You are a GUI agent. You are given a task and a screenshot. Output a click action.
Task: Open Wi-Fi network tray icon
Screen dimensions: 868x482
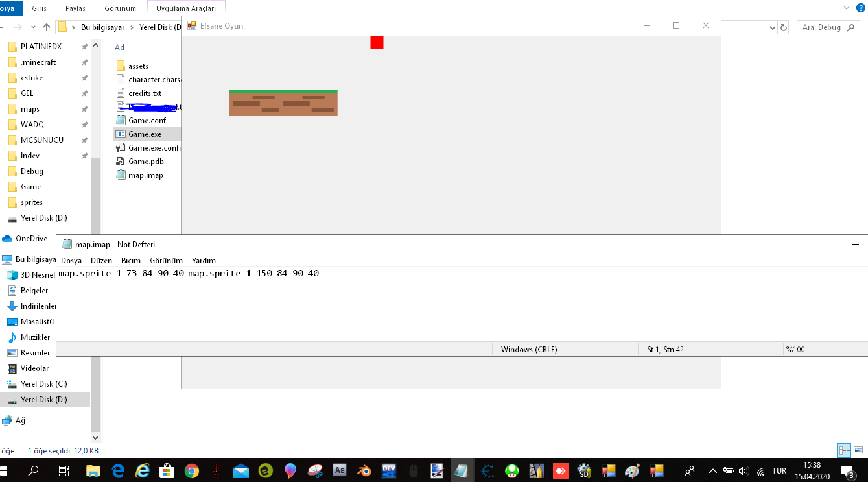pyautogui.click(x=760, y=471)
